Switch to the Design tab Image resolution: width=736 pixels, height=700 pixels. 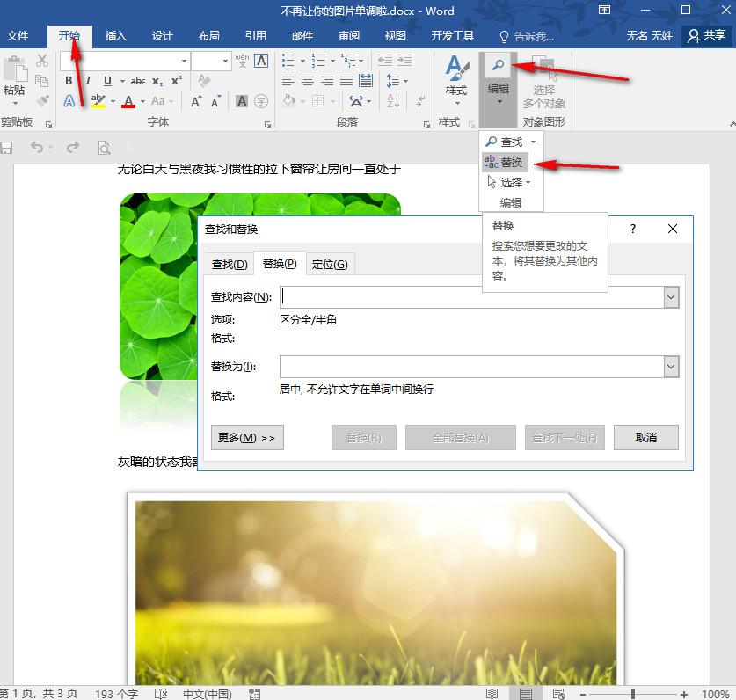point(163,36)
